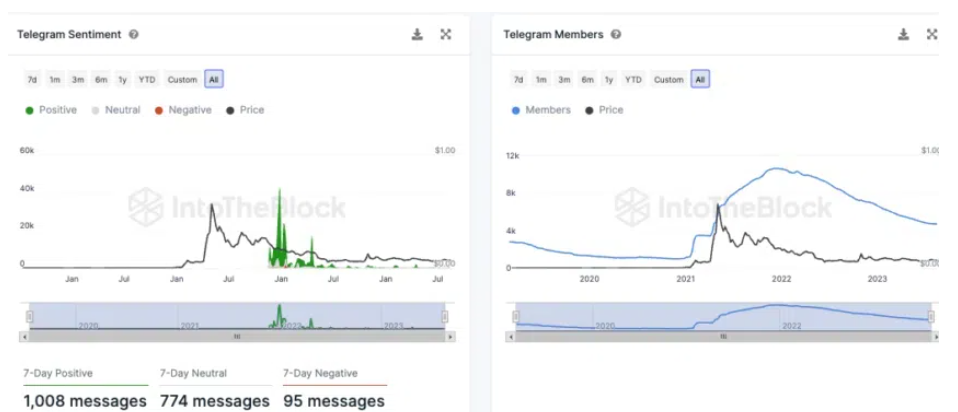The height and width of the screenshot is (412, 958).
Task: Hide the Price line in Telegram Members legend
Action: coord(604,110)
